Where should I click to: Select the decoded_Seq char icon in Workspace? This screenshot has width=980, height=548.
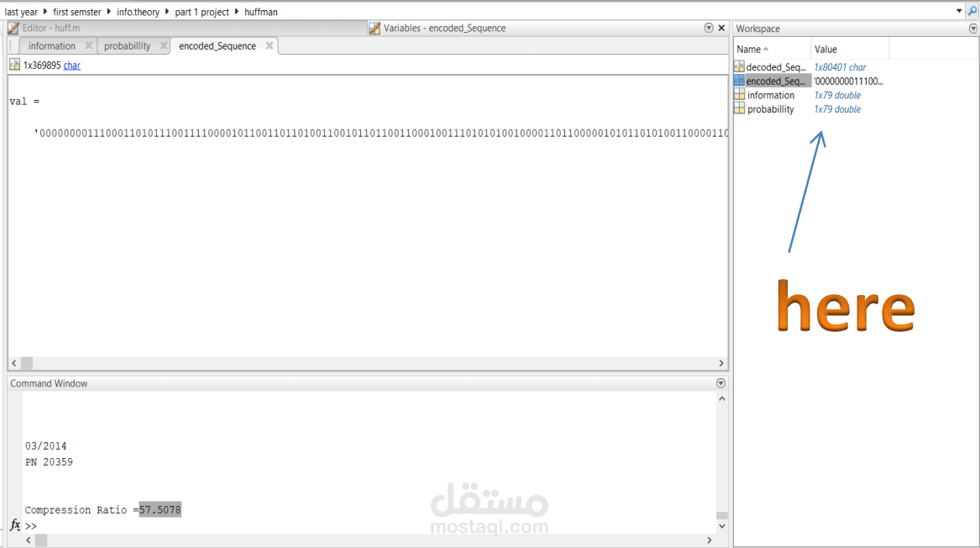tap(739, 66)
